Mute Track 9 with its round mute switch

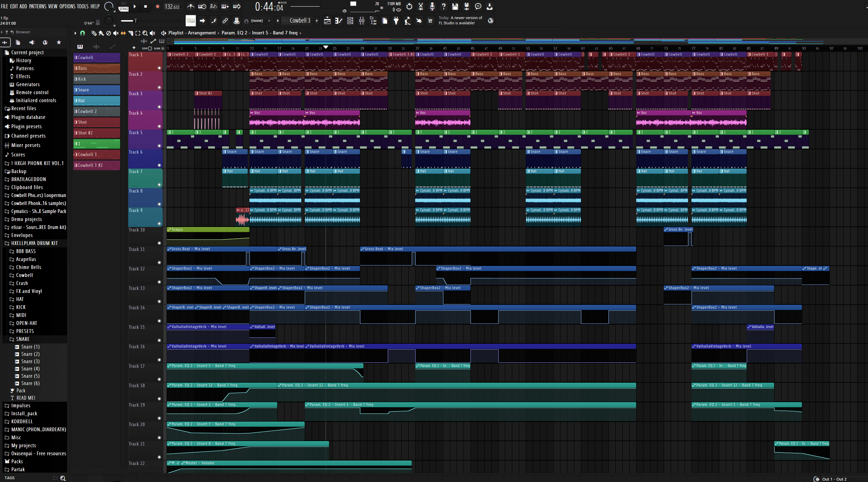tap(159, 224)
